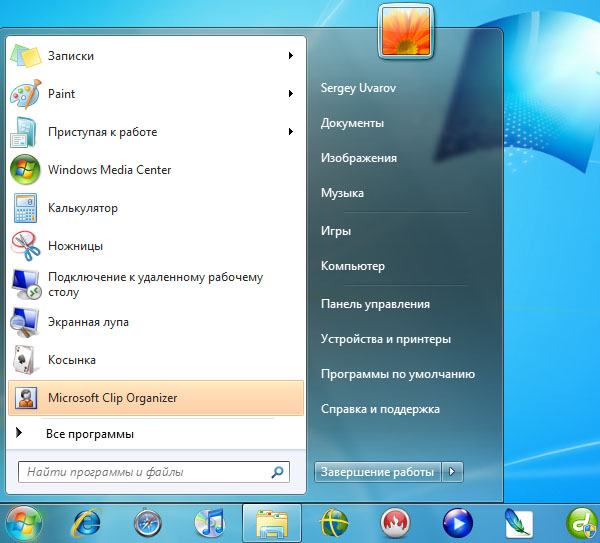The image size is (600, 543).
Task: Expand the Записки jump list arrow
Action: point(291,55)
